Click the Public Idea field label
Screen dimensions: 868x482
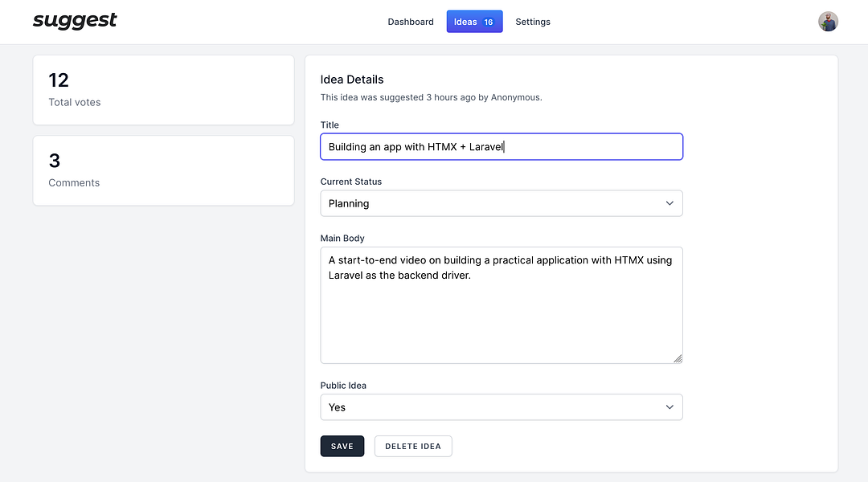[x=343, y=386]
